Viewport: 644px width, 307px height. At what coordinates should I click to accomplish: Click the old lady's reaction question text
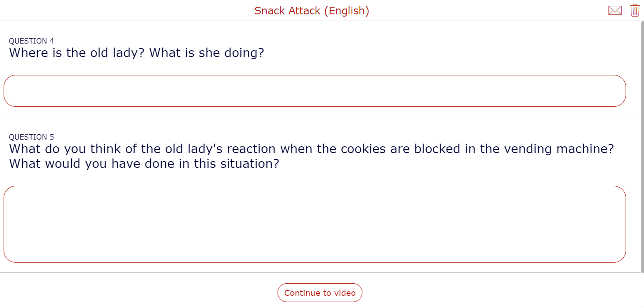pyautogui.click(x=311, y=149)
